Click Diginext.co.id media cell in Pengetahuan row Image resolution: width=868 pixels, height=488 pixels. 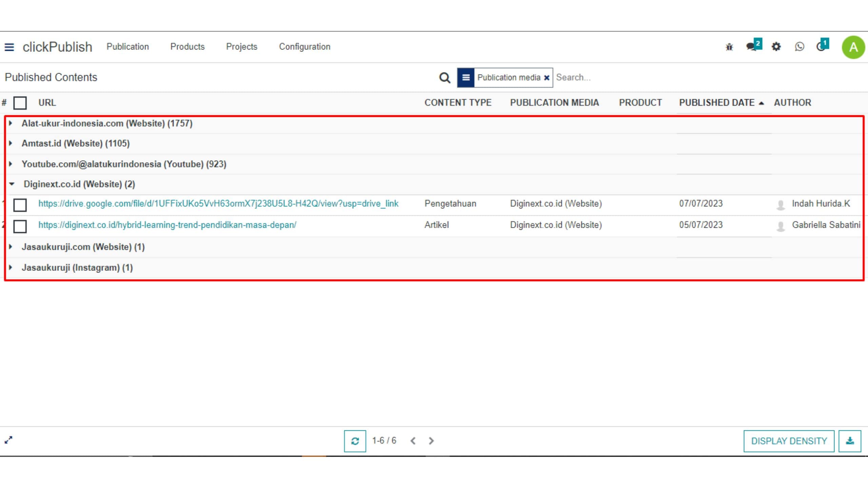click(556, 204)
